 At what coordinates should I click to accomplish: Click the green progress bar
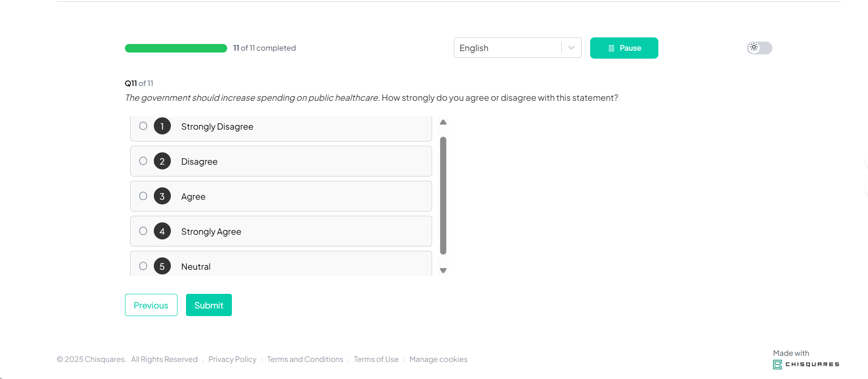pyautogui.click(x=176, y=48)
